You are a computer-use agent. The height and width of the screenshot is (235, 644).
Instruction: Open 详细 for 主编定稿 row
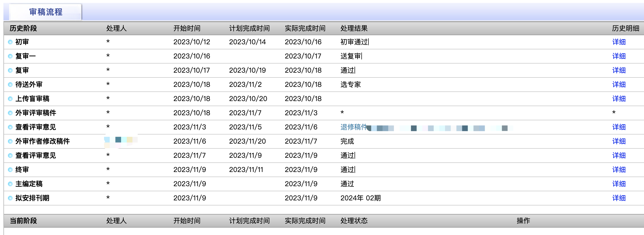point(619,184)
